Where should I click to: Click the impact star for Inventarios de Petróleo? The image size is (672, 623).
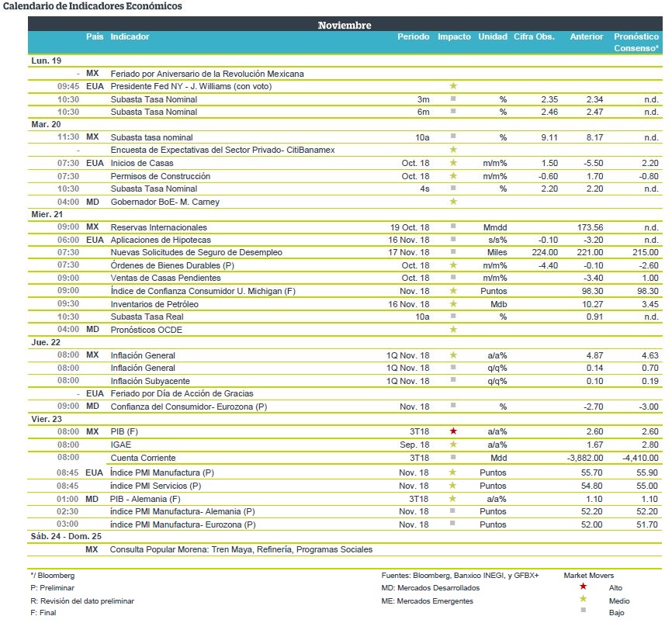(453, 303)
